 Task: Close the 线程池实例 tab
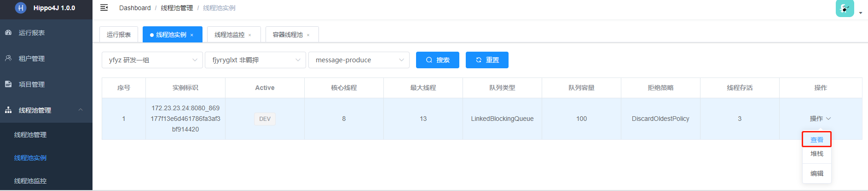(x=192, y=35)
